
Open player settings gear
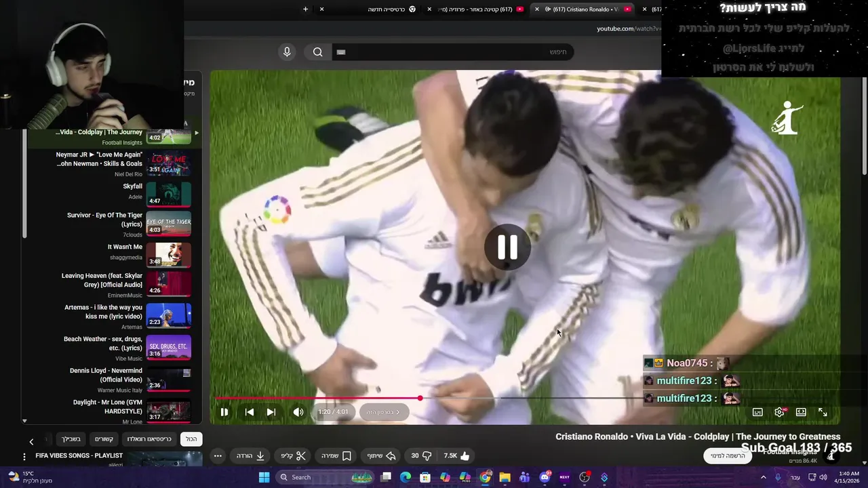(x=779, y=412)
